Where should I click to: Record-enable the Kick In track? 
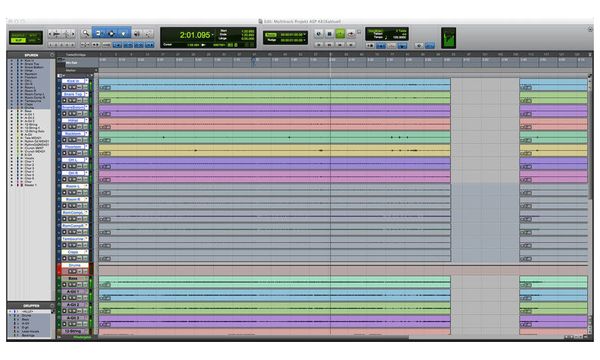(64, 87)
